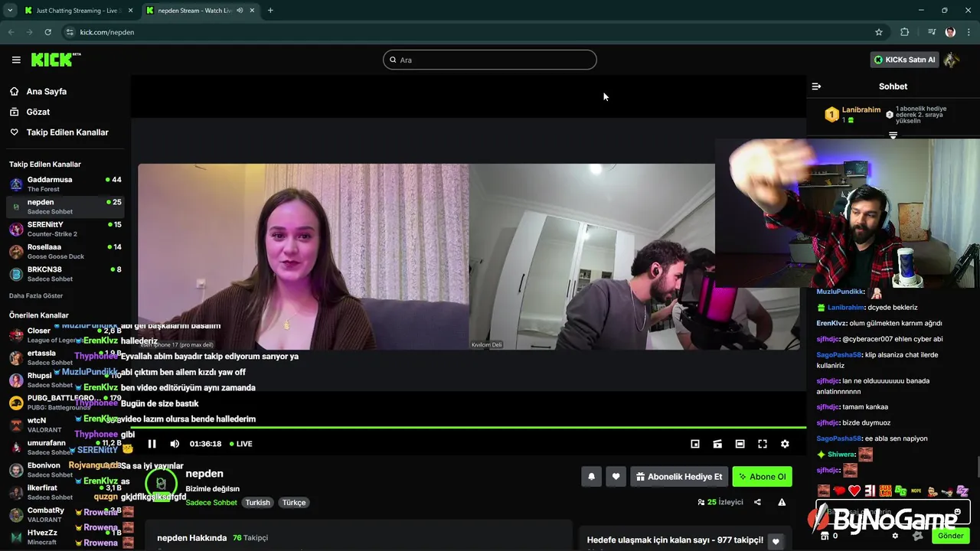Open Gaddarmusa channel in sidebar
This screenshot has width=980, height=551.
point(65,184)
